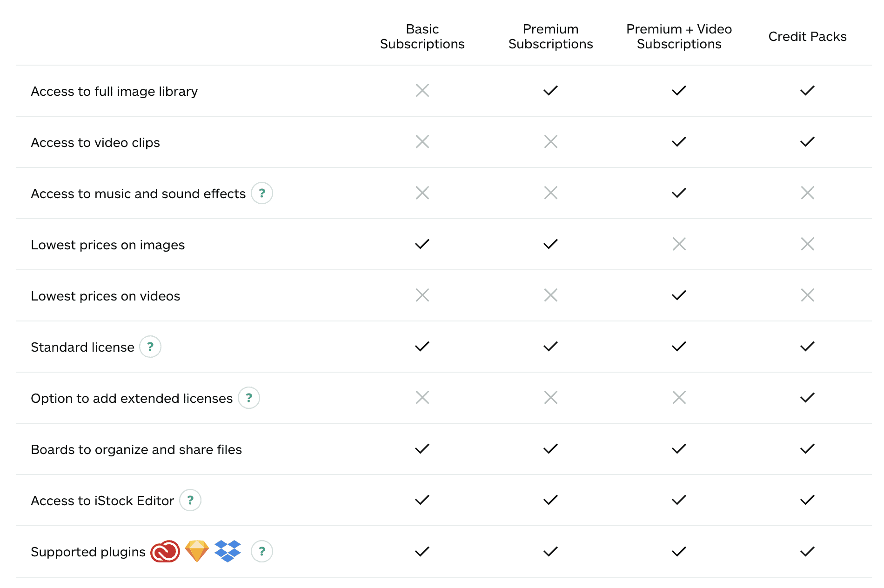This screenshot has width=884, height=588.
Task: Click the Adobe Creative Cloud plugin icon
Action: [166, 551]
